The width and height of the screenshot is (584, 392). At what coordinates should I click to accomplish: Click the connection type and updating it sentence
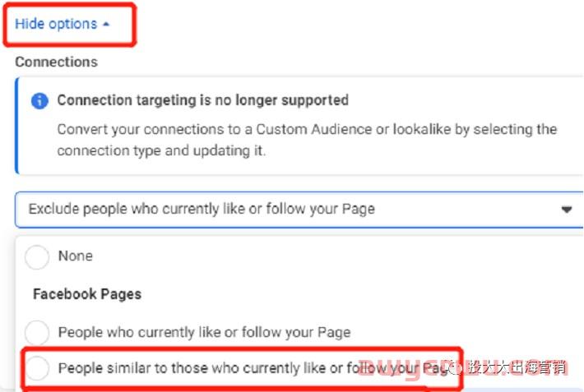(161, 150)
